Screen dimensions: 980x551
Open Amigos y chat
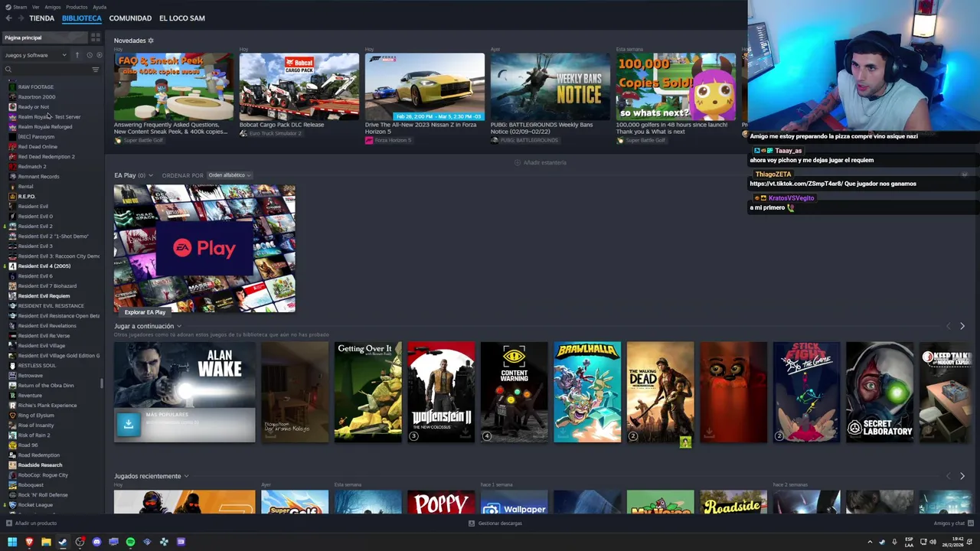pyautogui.click(x=952, y=523)
